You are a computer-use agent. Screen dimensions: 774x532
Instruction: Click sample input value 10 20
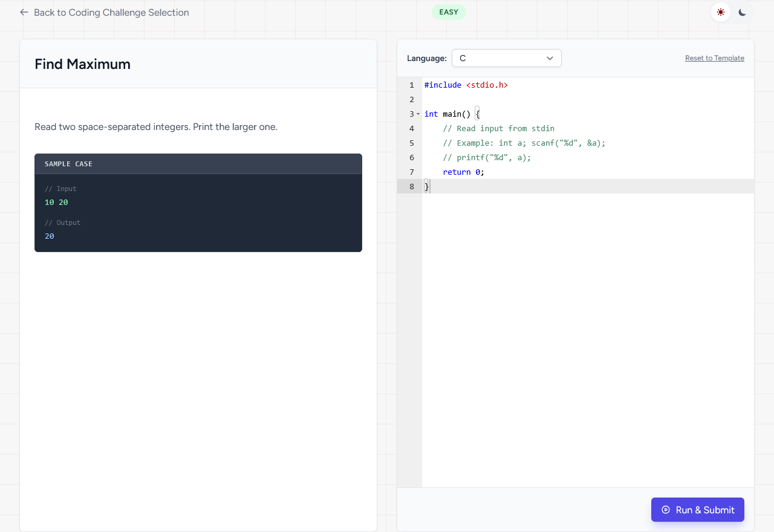(x=56, y=203)
